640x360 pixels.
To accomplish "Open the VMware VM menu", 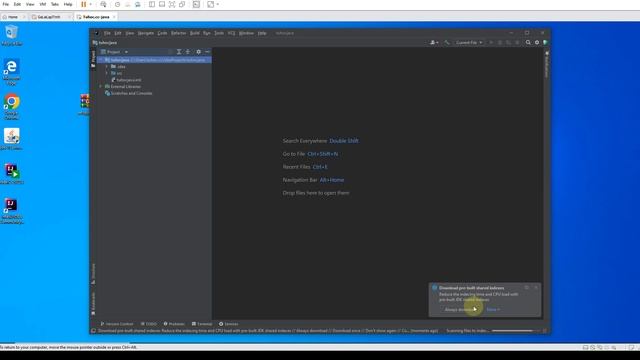I will pyautogui.click(x=42, y=4).
